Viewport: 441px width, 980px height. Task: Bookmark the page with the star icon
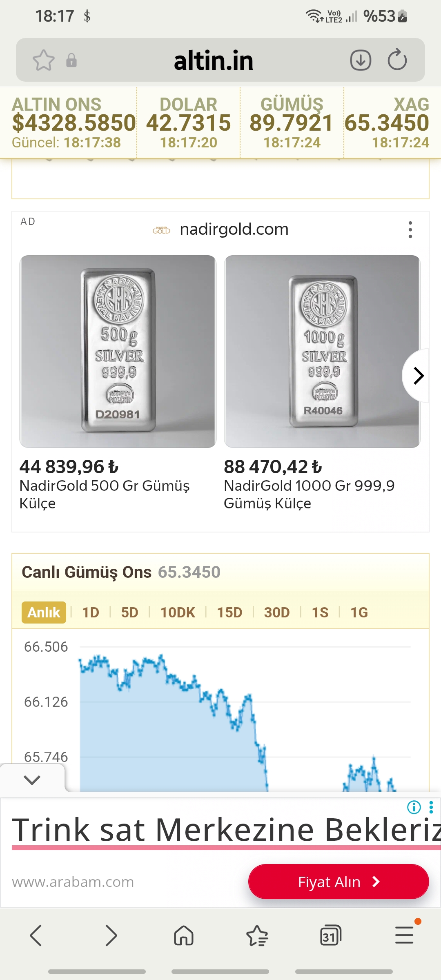44,60
